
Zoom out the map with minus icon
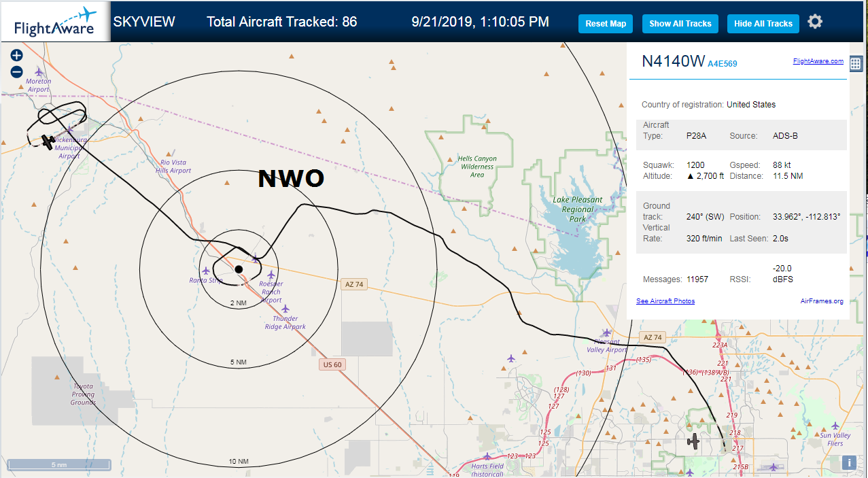(17, 72)
